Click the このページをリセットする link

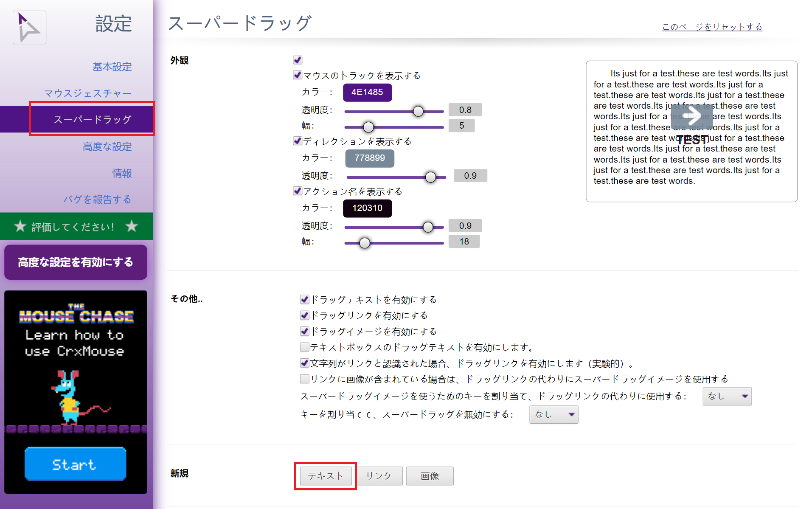[x=712, y=27]
